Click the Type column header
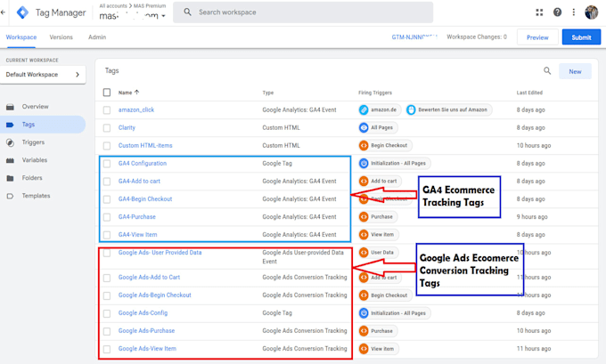This screenshot has width=606, height=364. 268,93
